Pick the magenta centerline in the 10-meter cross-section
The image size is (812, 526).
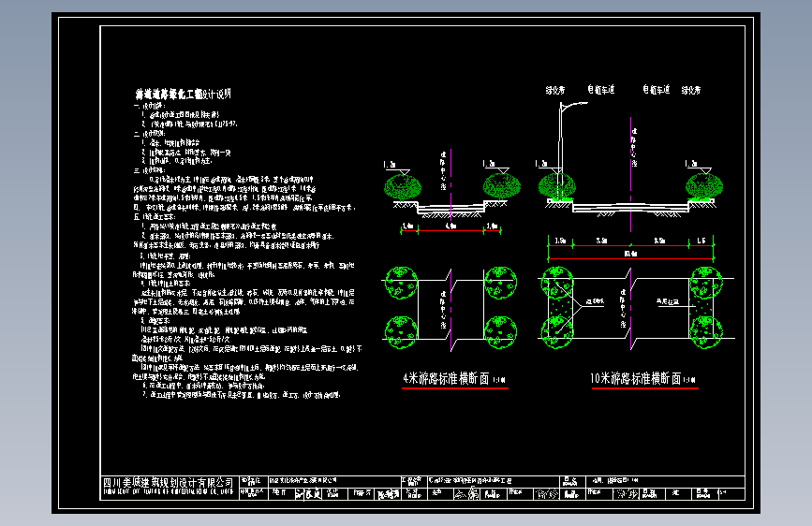pos(630,174)
